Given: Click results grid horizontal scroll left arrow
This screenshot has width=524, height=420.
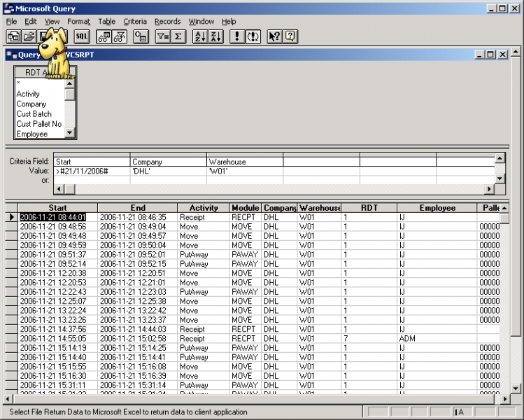Looking at the screenshot, I should [8, 398].
